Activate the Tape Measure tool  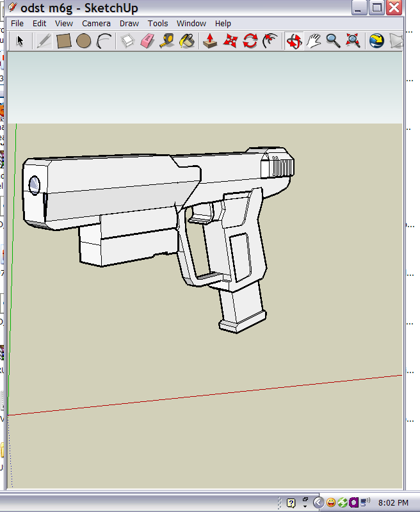167,41
